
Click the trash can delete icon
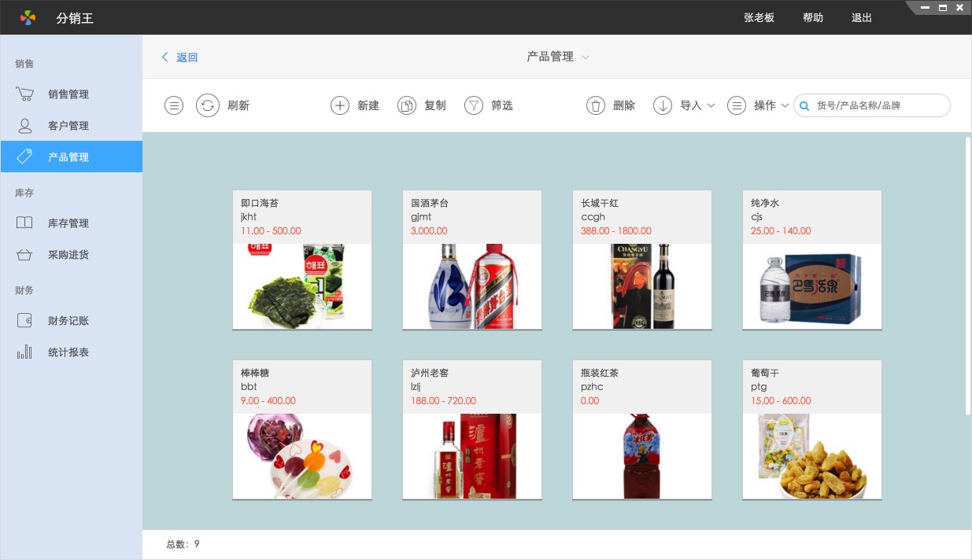[x=596, y=105]
